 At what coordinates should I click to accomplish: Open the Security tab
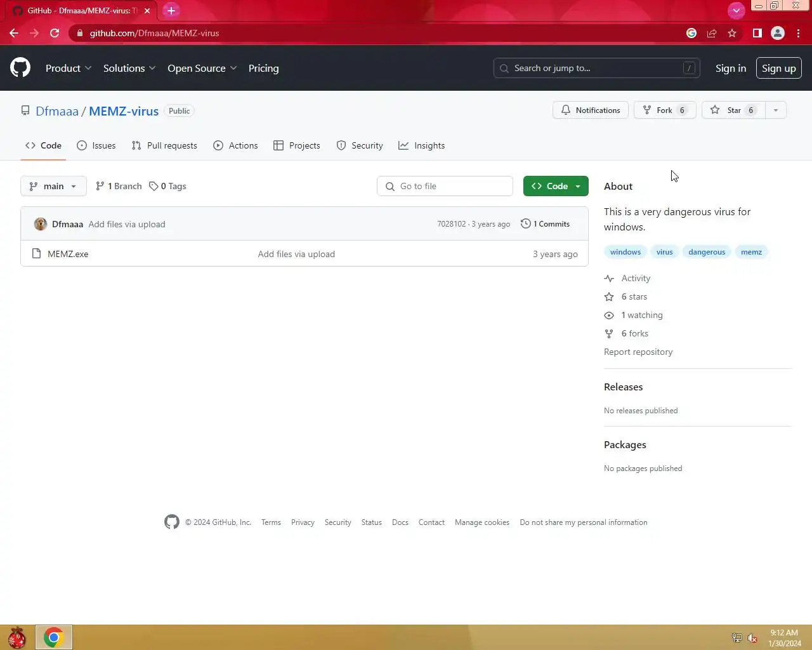click(x=360, y=145)
